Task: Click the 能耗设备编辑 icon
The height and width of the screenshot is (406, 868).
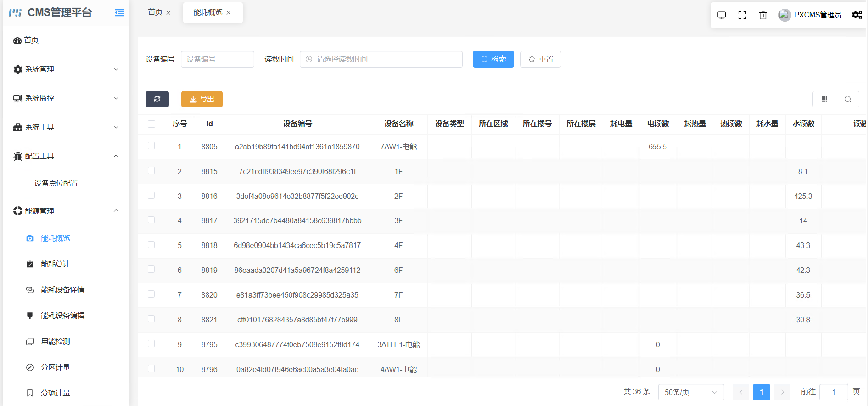Action: coord(30,316)
